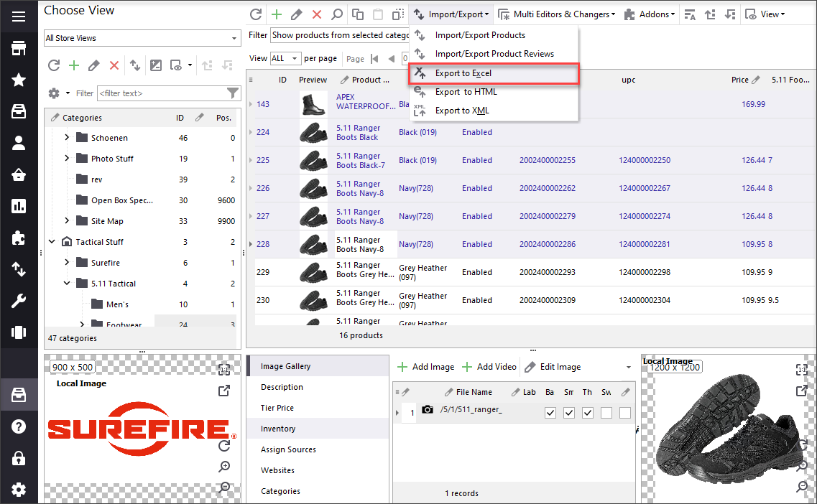This screenshot has width=817, height=504.
Task: Open the store icon in the sidebar
Action: point(19,48)
